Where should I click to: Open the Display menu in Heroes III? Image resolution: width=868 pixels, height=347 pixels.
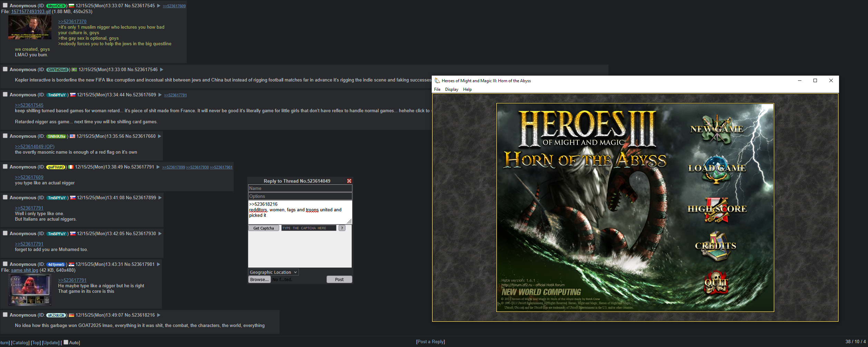[x=452, y=89]
